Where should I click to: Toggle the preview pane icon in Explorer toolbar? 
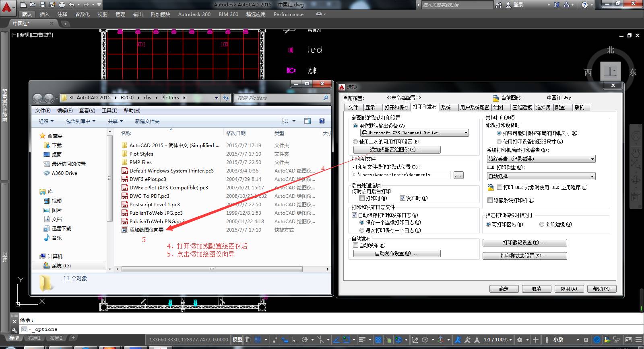pyautogui.click(x=308, y=121)
